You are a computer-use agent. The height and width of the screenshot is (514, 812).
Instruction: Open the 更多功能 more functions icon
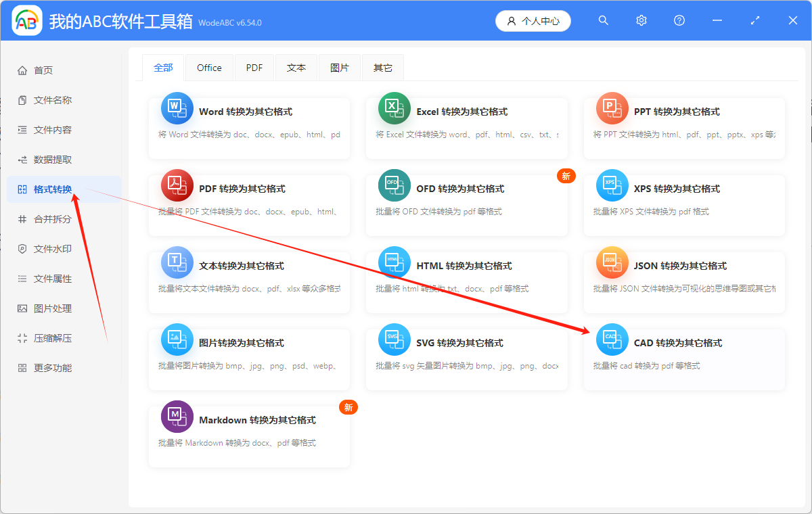(23, 367)
